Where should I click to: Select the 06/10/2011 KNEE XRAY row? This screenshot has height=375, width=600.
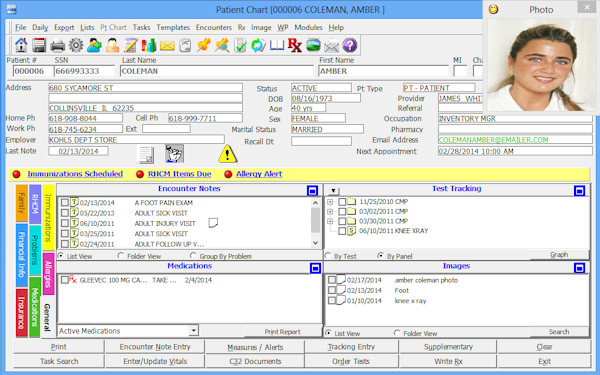[x=393, y=231]
